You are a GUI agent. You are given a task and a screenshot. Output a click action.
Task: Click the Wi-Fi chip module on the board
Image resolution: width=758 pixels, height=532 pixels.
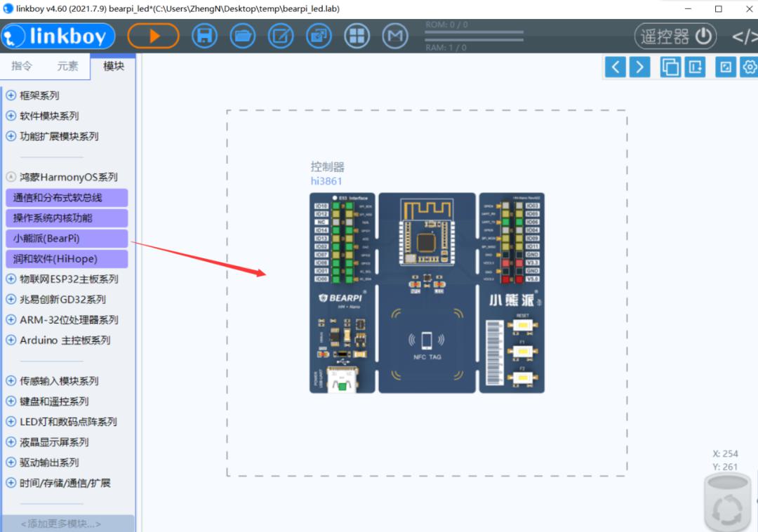[x=427, y=232]
